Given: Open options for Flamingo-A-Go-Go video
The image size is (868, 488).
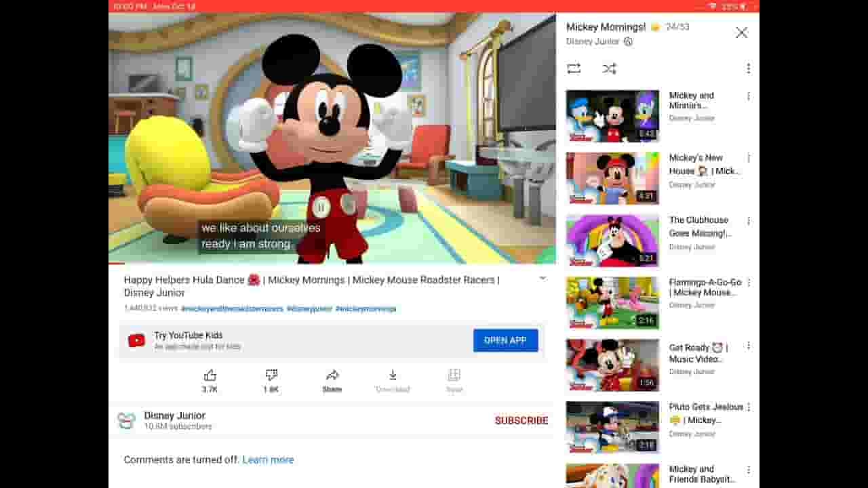Looking at the screenshot, I should click(x=748, y=283).
